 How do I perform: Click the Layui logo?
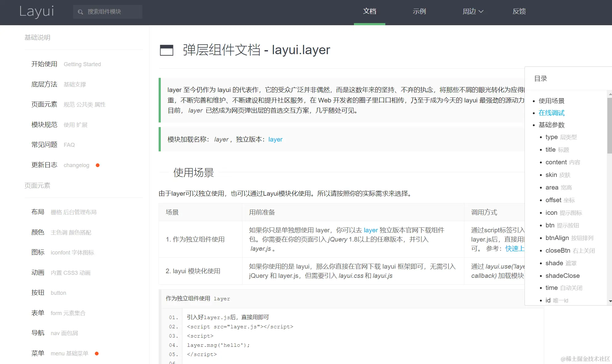[x=37, y=12]
